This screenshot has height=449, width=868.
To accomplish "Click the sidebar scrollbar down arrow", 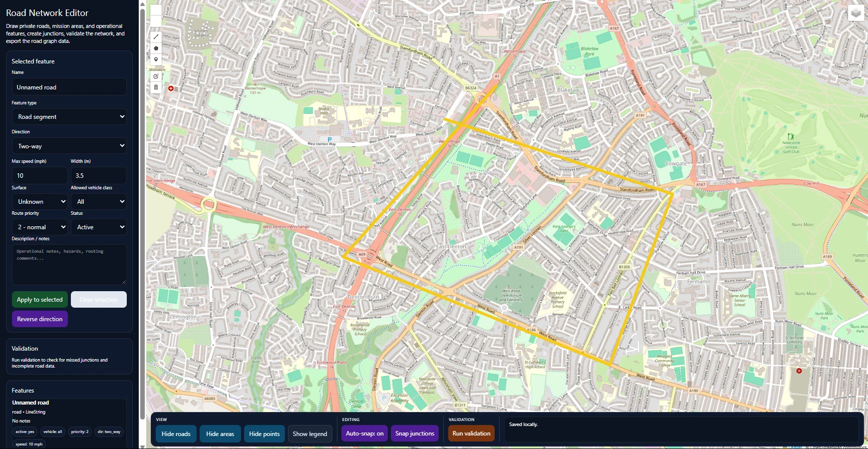I will click(142, 446).
